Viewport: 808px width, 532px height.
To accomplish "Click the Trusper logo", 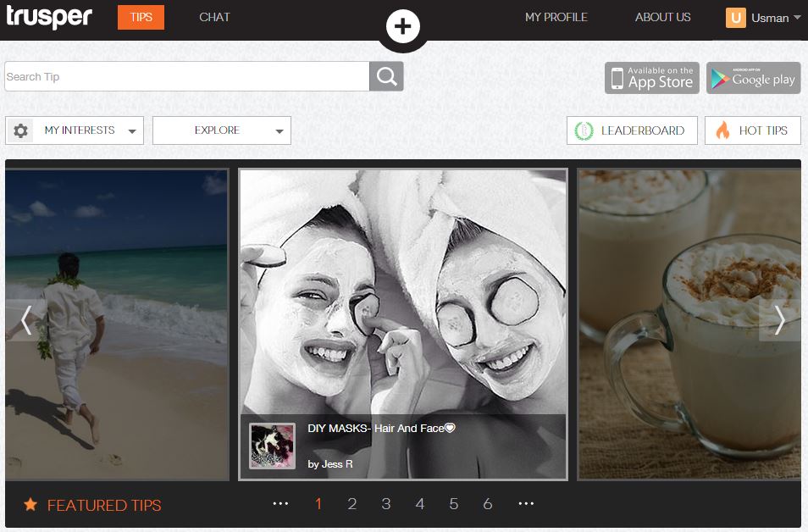I will 49,17.
